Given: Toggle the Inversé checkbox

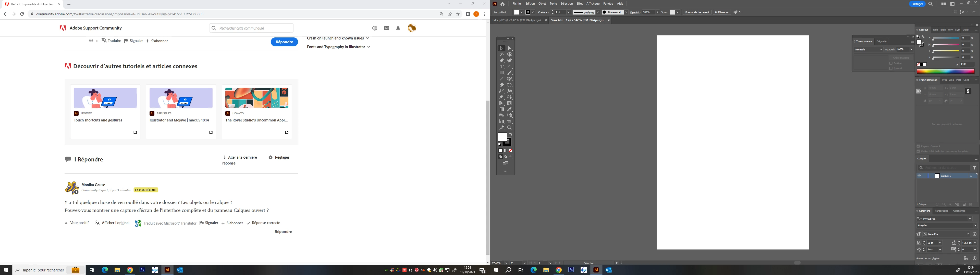Looking at the screenshot, I should coord(891,68).
